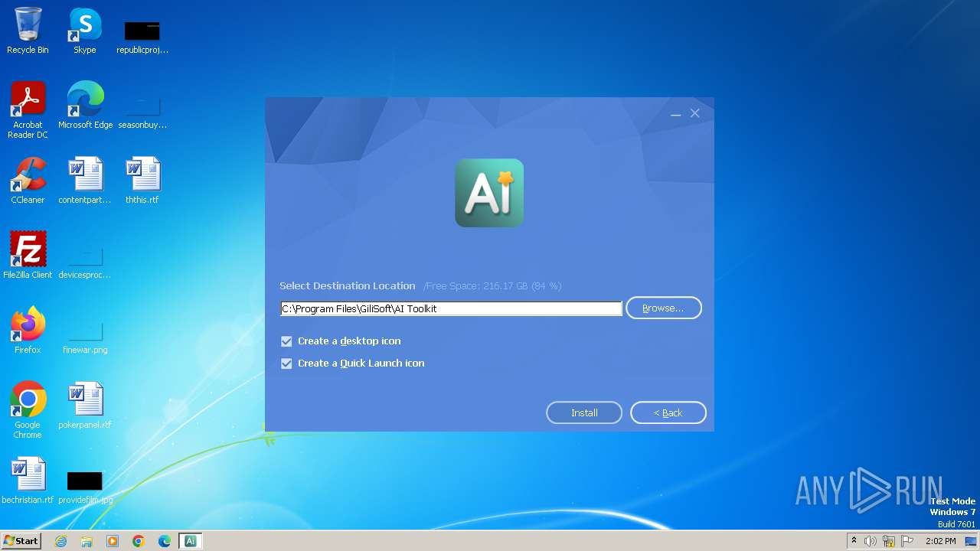Click the Install button
Screen dimensions: 980x551
tap(584, 412)
